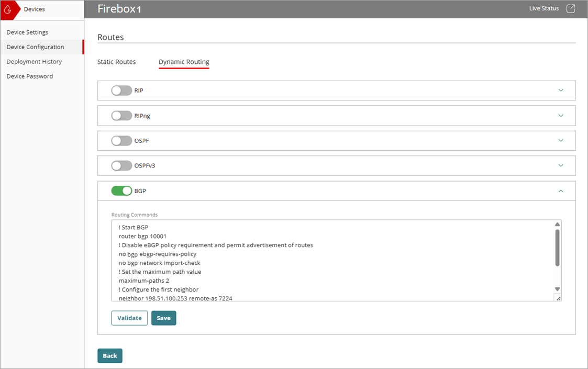Disable the BGP toggle
The width and height of the screenshot is (588, 369).
pyautogui.click(x=121, y=191)
